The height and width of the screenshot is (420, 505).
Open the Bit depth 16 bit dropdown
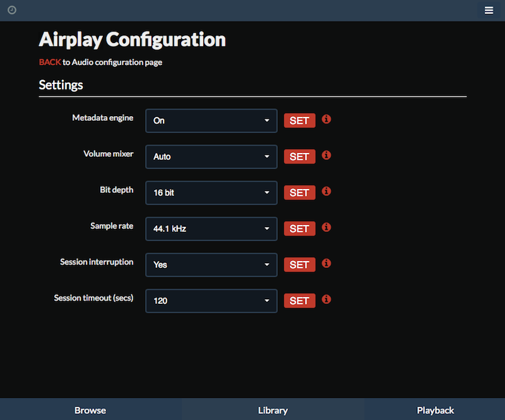[211, 193]
